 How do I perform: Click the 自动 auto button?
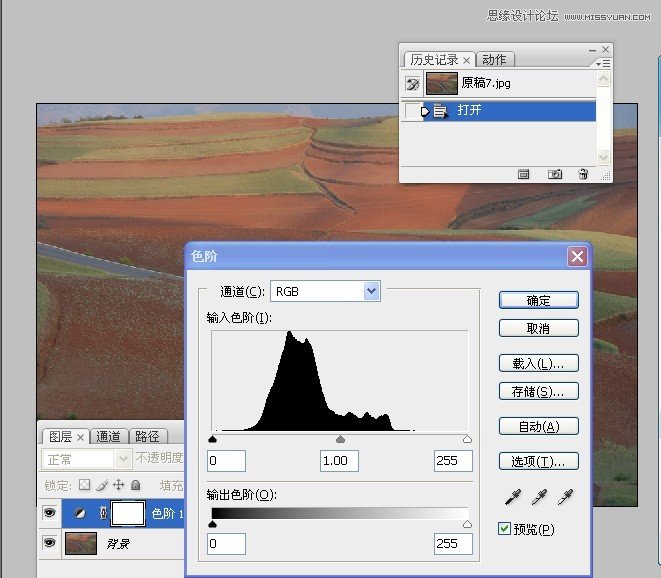[x=538, y=426]
